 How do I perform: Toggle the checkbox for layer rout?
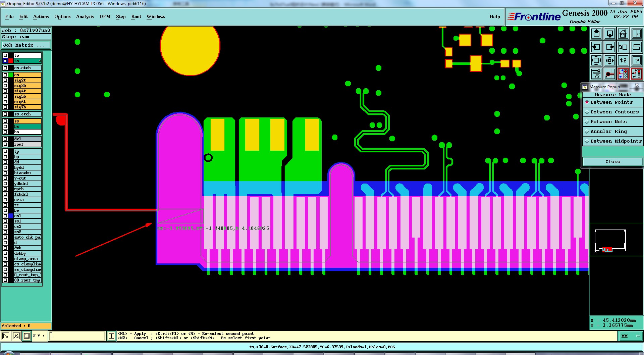[x=5, y=144]
